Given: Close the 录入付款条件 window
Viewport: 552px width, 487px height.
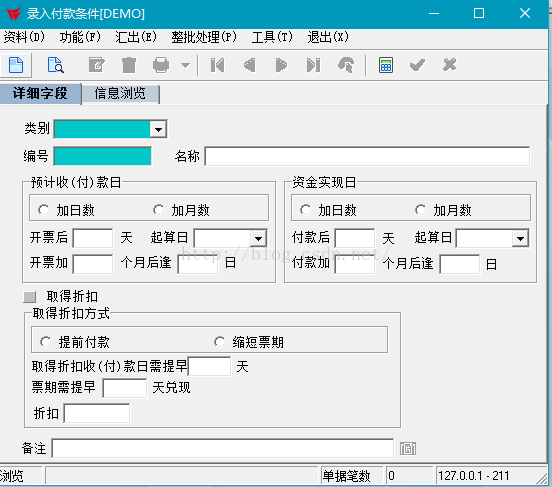Looking at the screenshot, I should 525,13.
